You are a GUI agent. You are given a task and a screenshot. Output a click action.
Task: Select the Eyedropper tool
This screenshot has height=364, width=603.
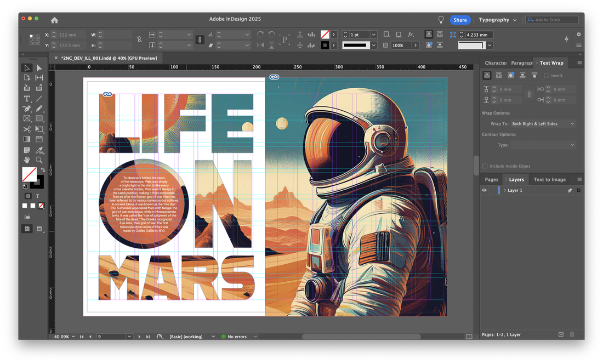click(x=39, y=150)
